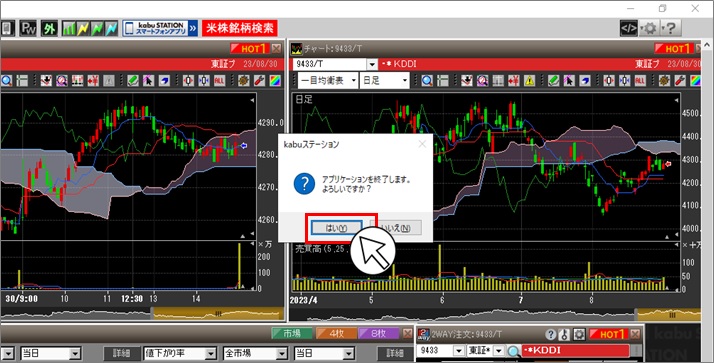This screenshot has width=714, height=363.
Task: Open the 9433 code dropdown in the 2WAY注文 panel
Action: 459,350
